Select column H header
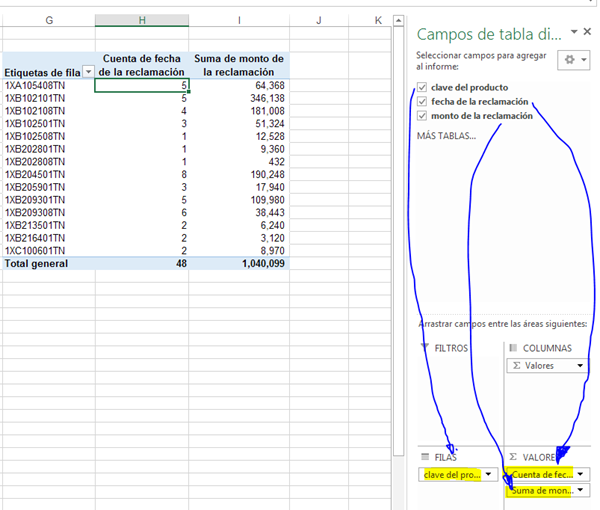 click(141, 20)
